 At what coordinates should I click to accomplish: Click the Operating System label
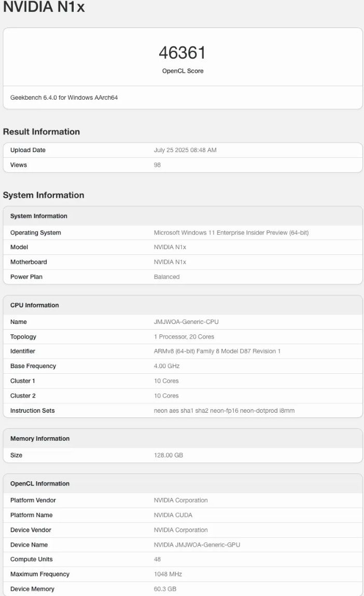36,233
